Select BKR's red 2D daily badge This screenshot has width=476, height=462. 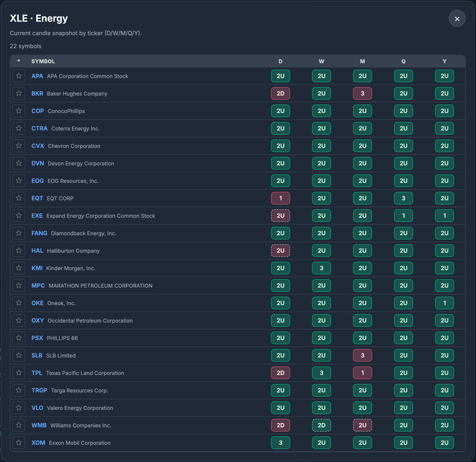coord(280,93)
